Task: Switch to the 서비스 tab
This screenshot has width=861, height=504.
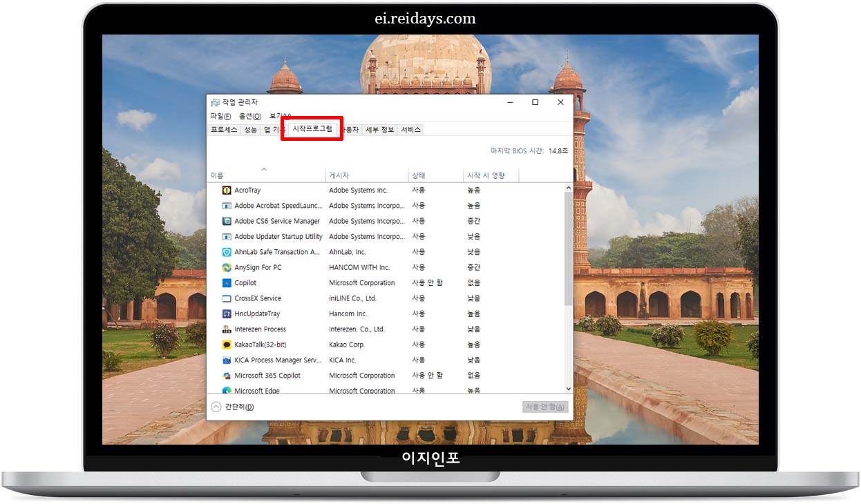Action: (410, 129)
